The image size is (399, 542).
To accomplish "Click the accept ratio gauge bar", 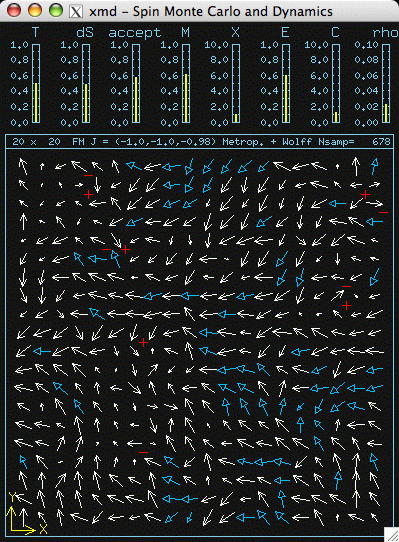I will click(136, 83).
